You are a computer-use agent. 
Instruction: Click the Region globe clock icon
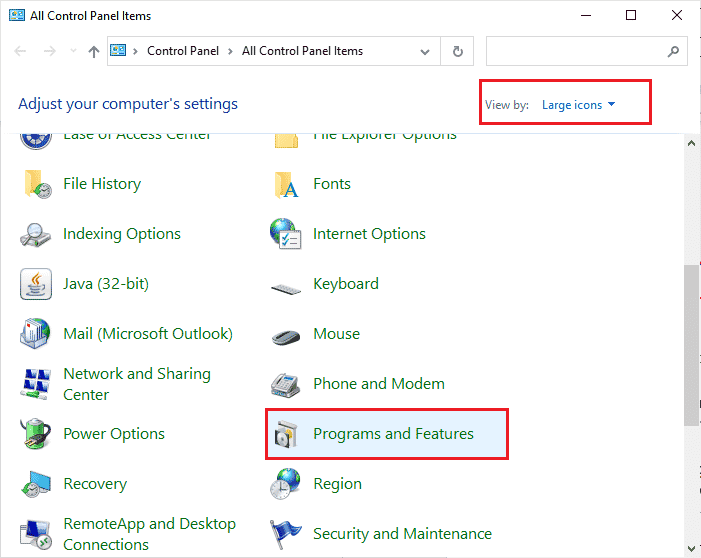[x=285, y=484]
